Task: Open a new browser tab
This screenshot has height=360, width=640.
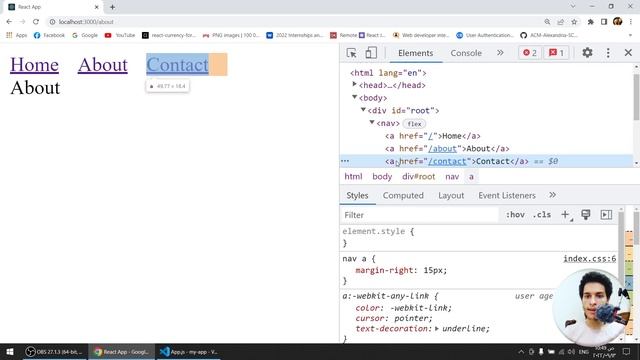Action: pyautogui.click(x=112, y=7)
